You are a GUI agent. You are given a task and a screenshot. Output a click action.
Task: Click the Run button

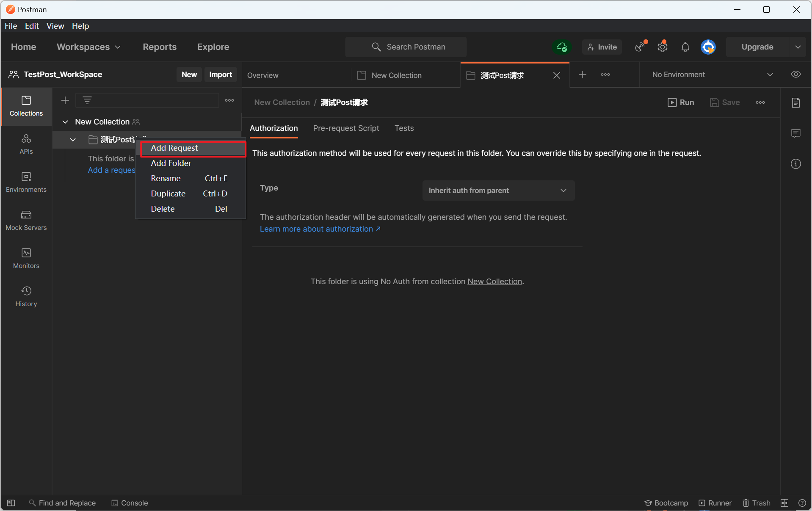point(681,102)
